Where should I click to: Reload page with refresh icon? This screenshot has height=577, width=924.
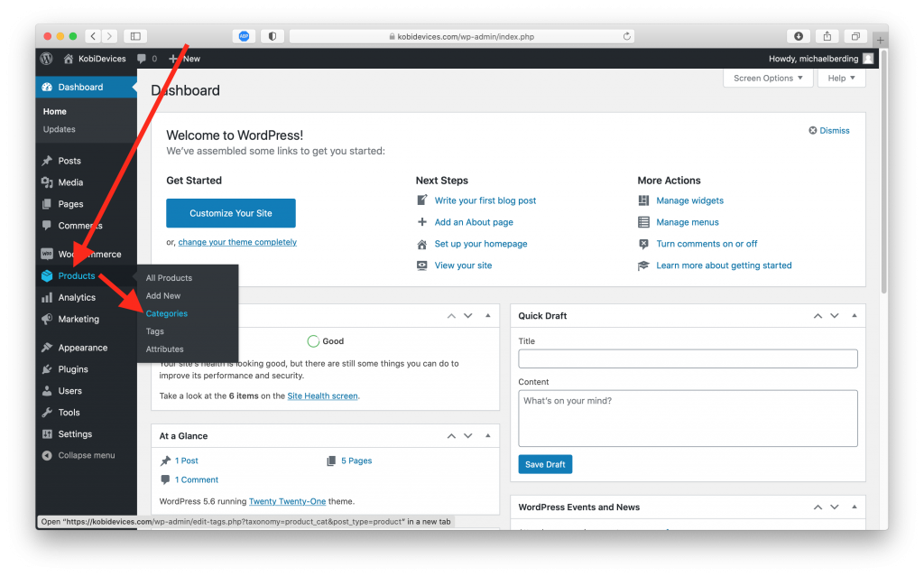tap(627, 36)
